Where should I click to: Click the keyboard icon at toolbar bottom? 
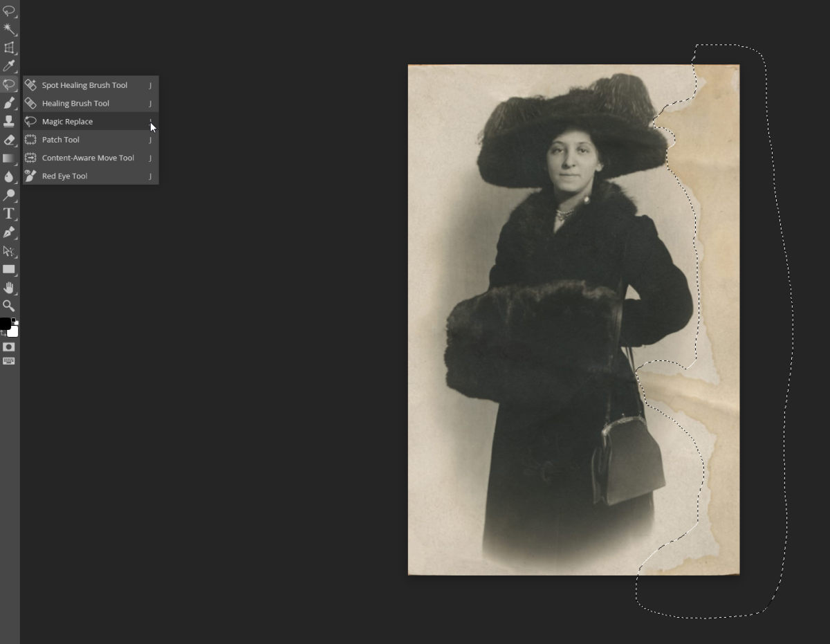click(x=9, y=361)
